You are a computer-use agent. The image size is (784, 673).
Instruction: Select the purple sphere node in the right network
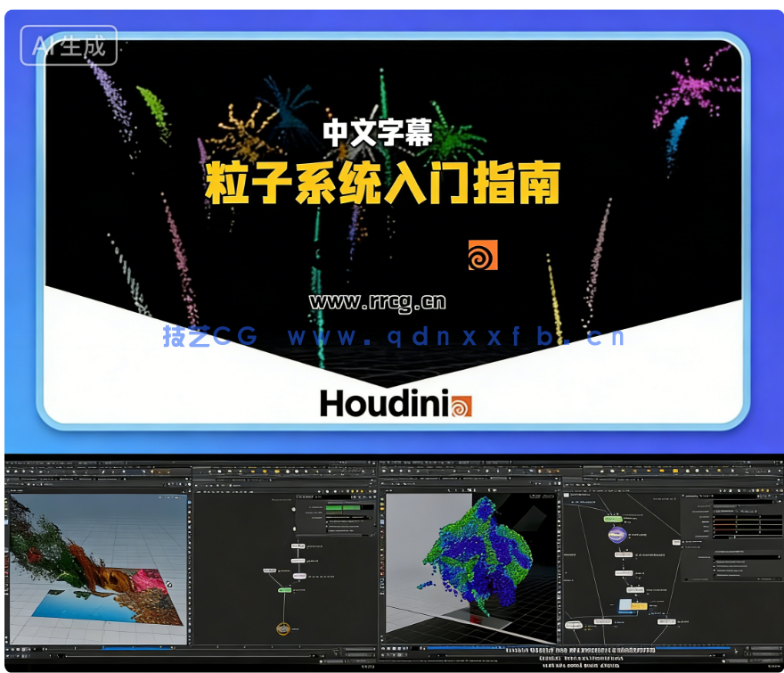(x=616, y=534)
